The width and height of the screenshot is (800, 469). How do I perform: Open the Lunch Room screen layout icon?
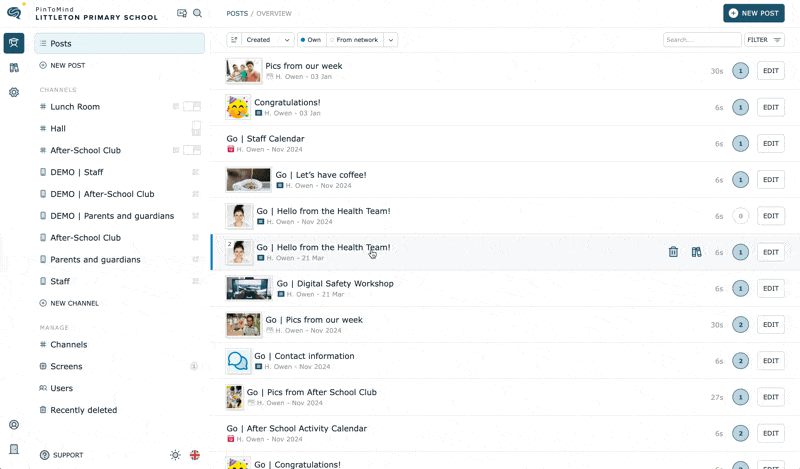click(192, 106)
